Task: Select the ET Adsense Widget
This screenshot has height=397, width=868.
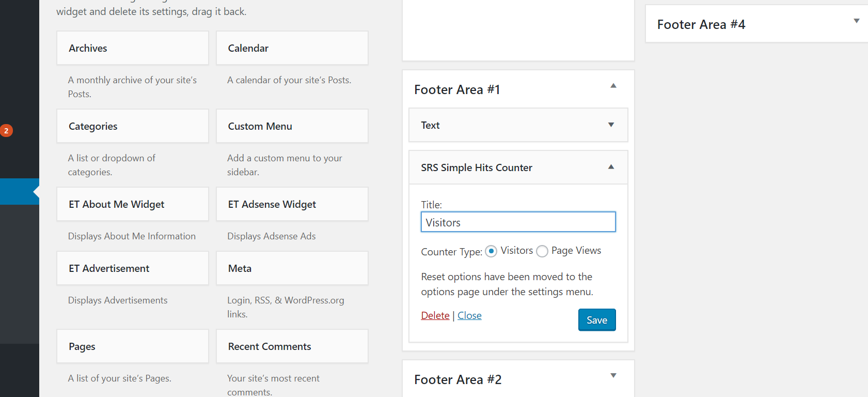Action: pyautogui.click(x=292, y=204)
